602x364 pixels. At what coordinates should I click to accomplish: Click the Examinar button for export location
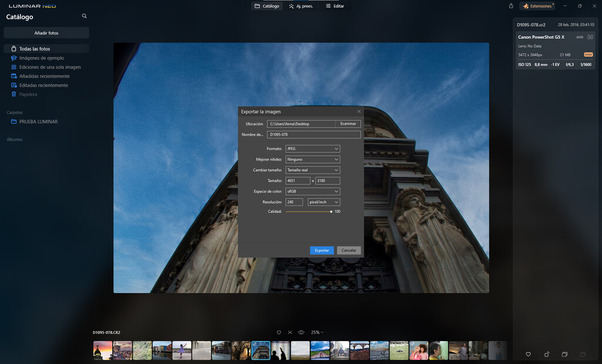[x=348, y=123]
